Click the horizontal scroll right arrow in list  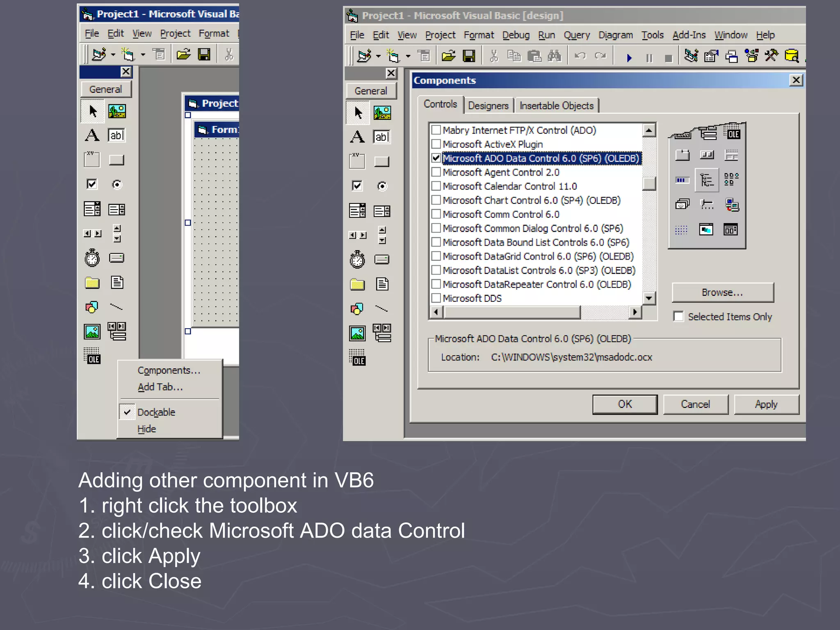coord(635,312)
